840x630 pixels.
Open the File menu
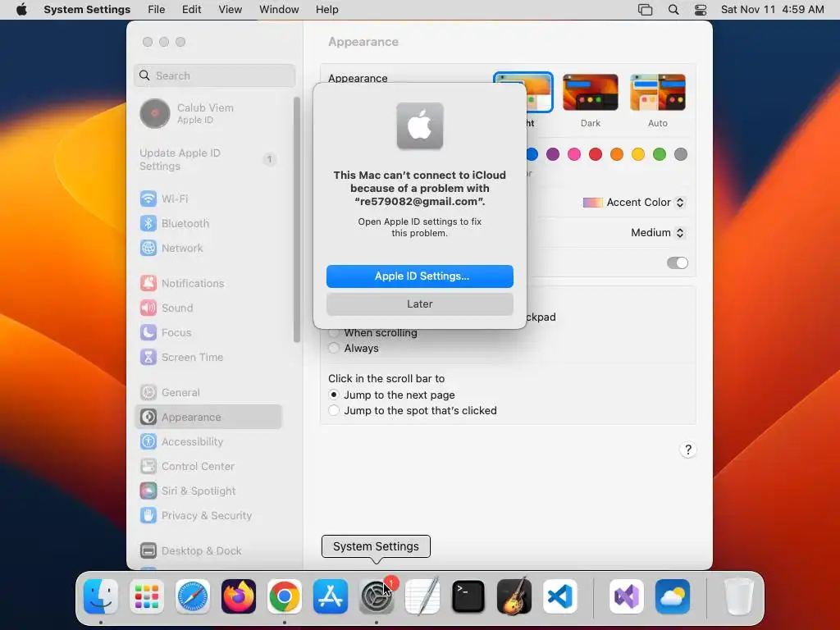[157, 10]
